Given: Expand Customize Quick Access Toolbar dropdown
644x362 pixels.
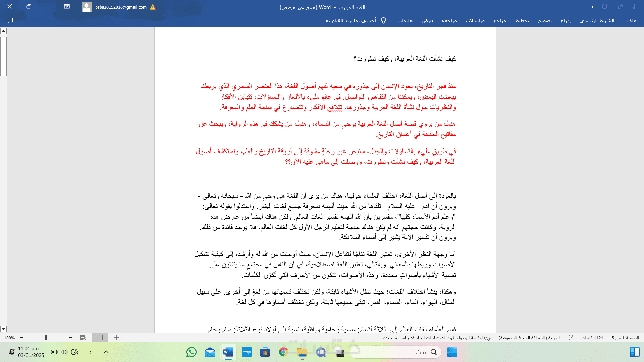Looking at the screenshot, I should coord(592,7).
